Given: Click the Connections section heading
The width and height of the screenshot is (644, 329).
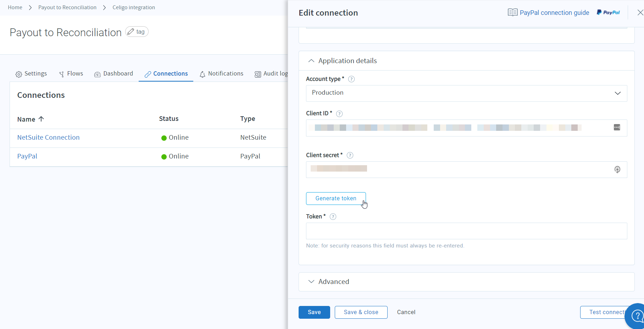Looking at the screenshot, I should click(41, 95).
